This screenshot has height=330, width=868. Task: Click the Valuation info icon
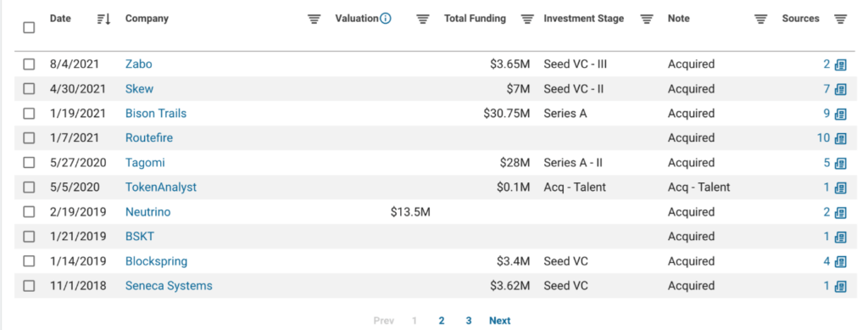386,19
